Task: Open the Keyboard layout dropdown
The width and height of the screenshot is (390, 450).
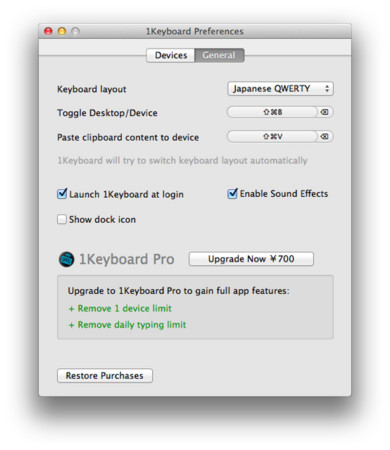Action: tap(280, 89)
